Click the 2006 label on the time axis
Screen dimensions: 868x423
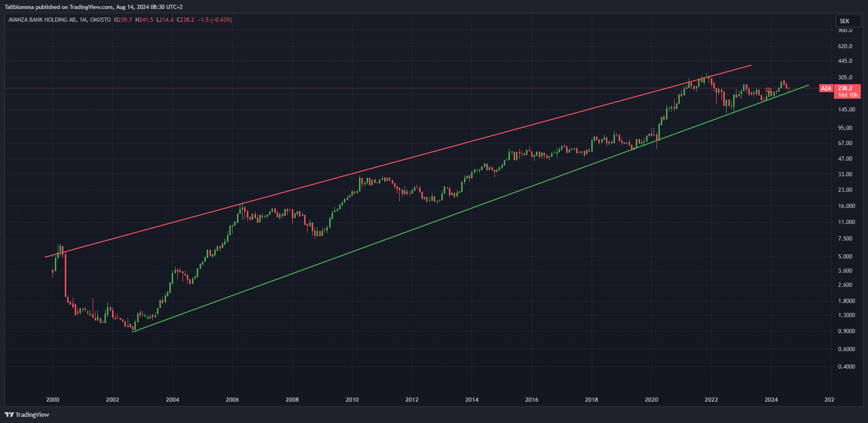click(232, 399)
